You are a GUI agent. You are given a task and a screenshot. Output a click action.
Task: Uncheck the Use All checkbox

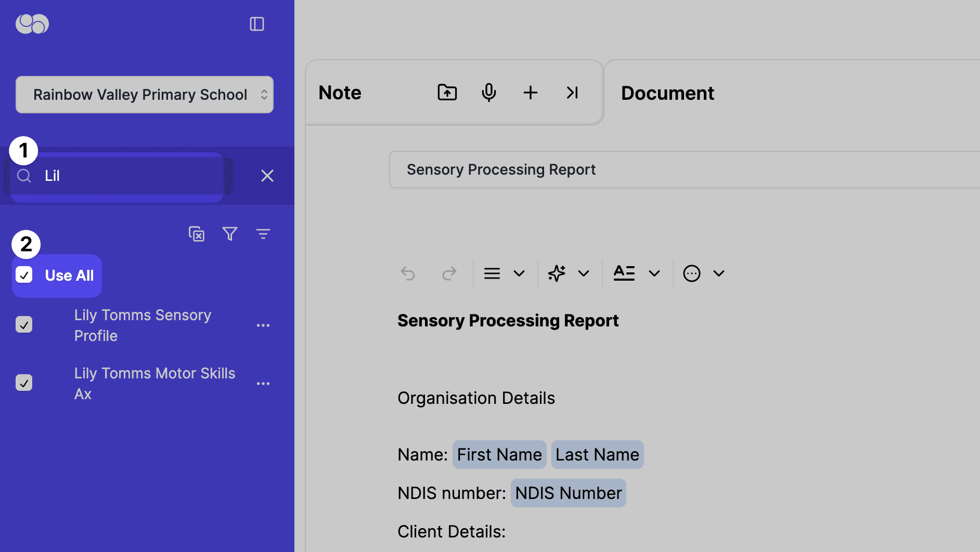click(24, 275)
